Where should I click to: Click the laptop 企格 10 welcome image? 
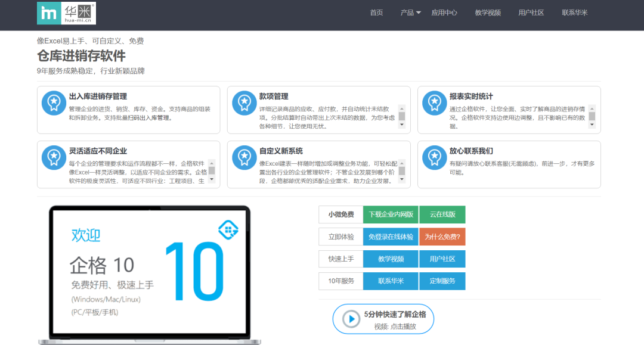[x=150, y=275]
